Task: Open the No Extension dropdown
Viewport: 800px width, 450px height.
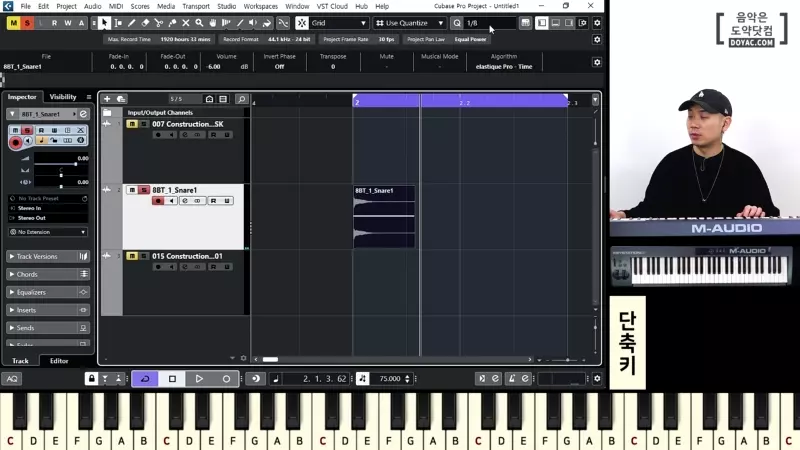Action: click(x=48, y=232)
